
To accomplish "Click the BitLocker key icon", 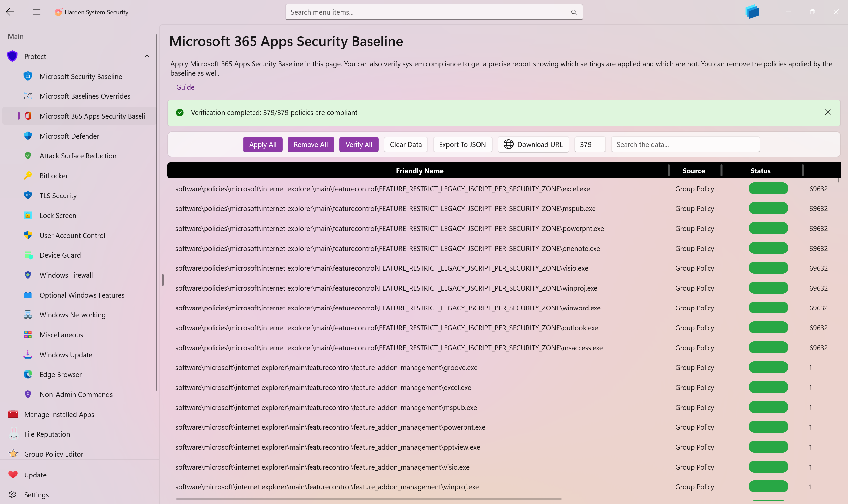I will [x=28, y=176].
